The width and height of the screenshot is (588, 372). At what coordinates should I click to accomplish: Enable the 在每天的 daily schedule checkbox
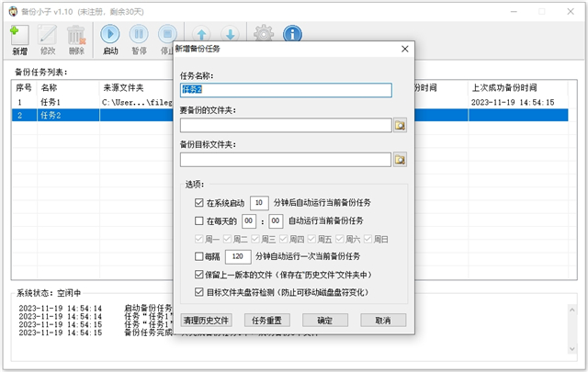click(x=199, y=220)
